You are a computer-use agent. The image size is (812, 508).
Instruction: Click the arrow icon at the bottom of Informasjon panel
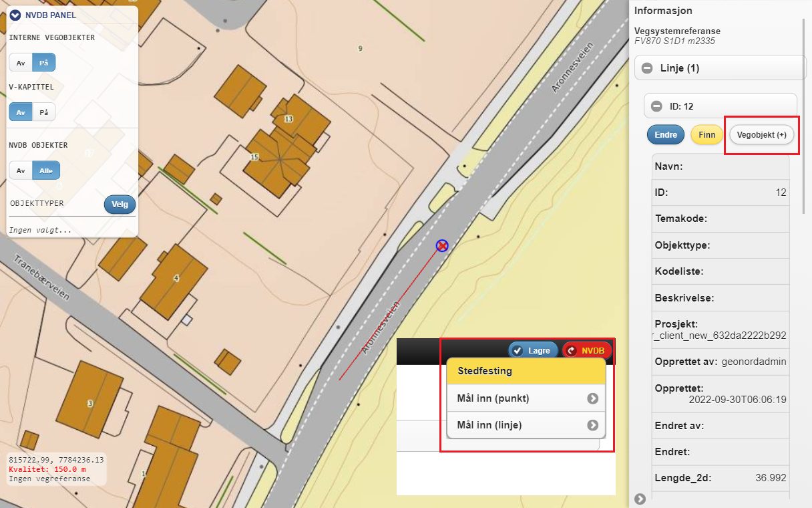[640, 499]
